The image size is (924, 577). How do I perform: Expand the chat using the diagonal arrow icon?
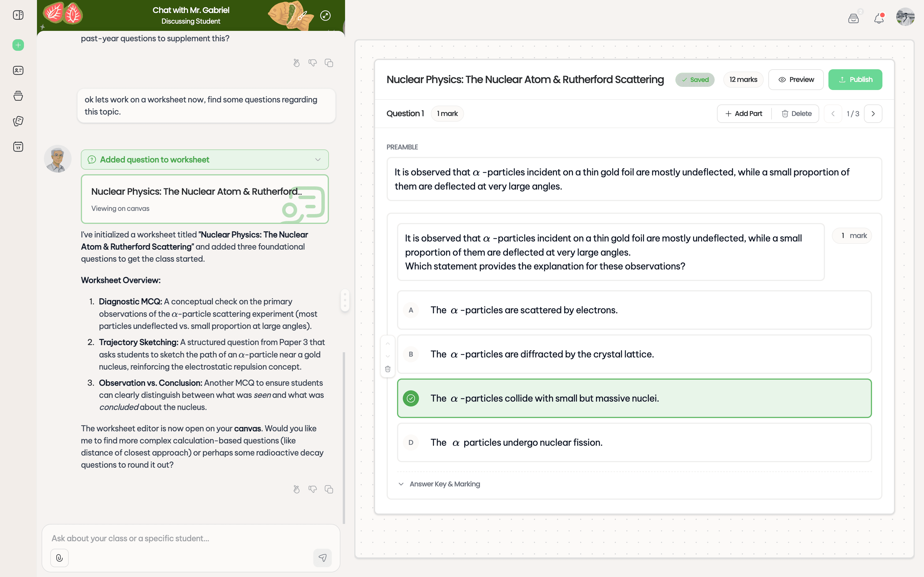(325, 16)
